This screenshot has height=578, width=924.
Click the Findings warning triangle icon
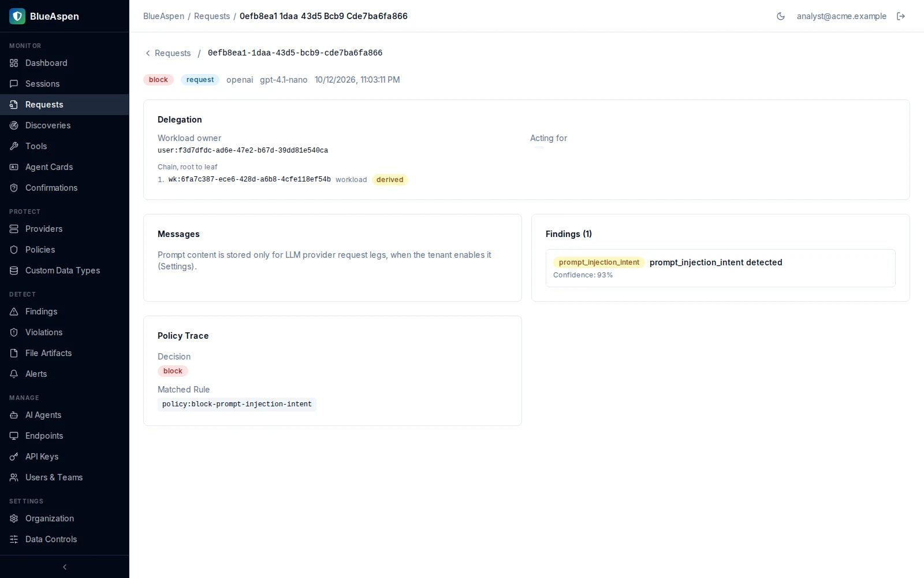pyautogui.click(x=14, y=312)
